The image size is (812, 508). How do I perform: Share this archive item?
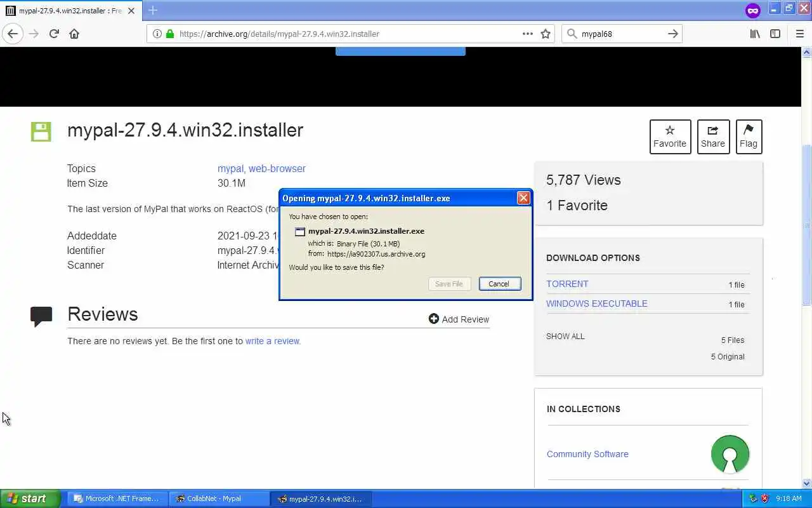tap(713, 137)
